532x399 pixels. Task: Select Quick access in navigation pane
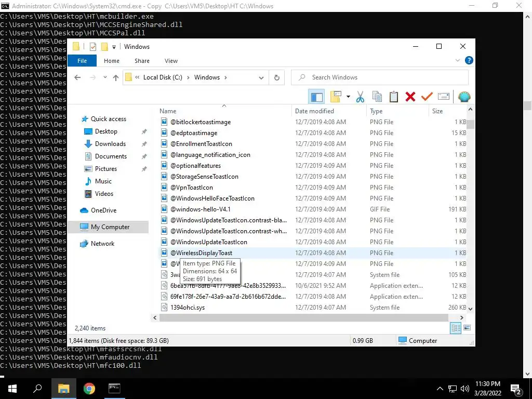click(108, 119)
